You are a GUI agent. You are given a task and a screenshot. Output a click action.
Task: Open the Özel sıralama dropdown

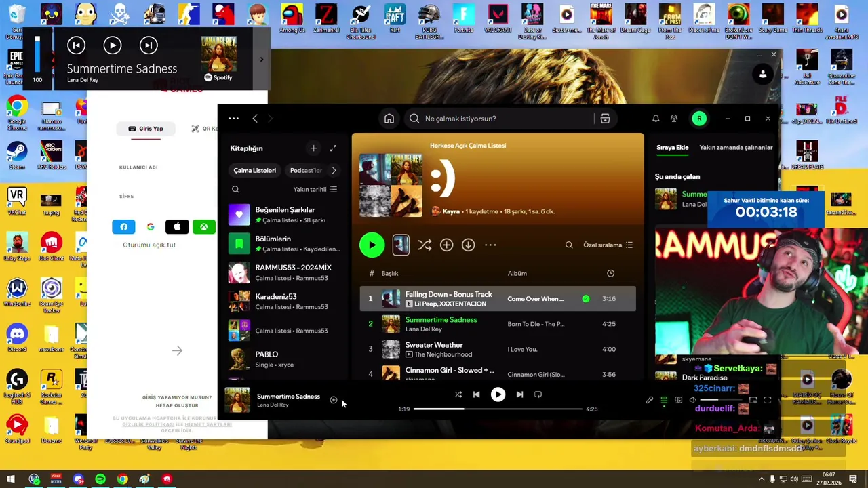tap(608, 245)
